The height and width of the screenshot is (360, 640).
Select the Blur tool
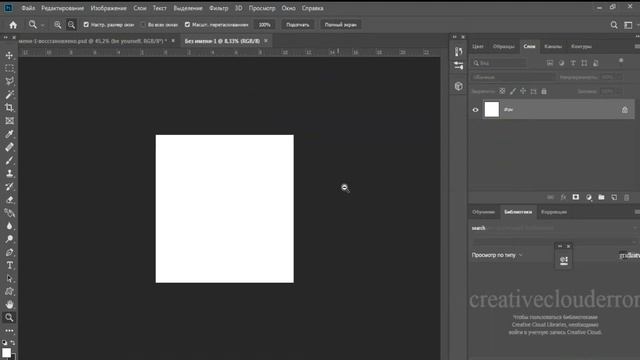(9, 226)
